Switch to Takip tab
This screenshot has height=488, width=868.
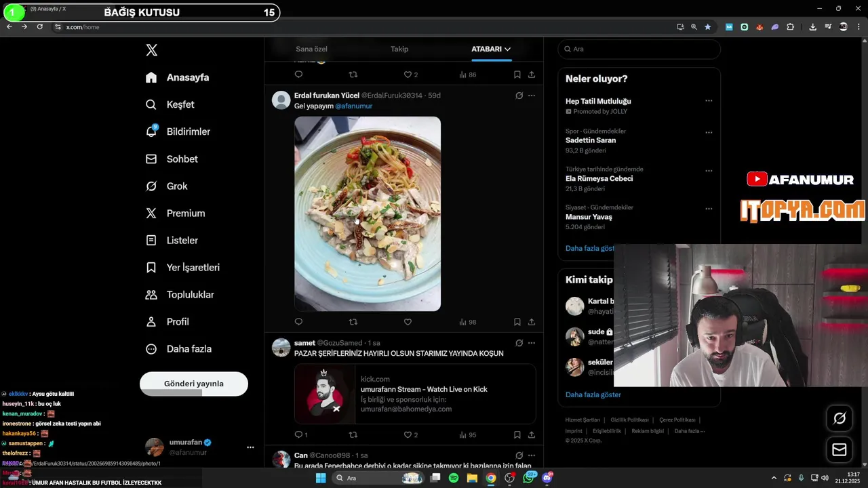(399, 49)
